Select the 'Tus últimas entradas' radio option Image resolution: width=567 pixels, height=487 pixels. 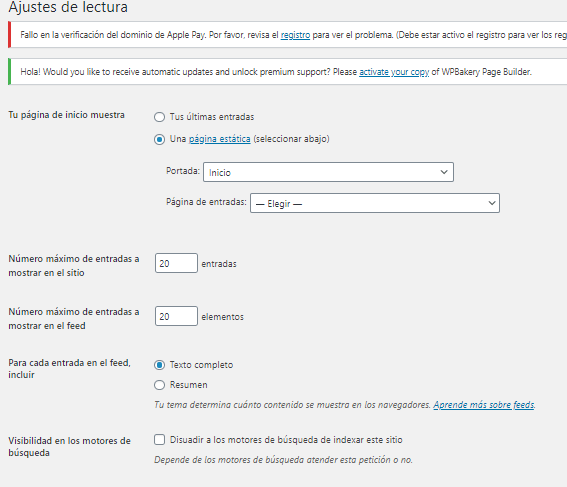pyautogui.click(x=159, y=117)
